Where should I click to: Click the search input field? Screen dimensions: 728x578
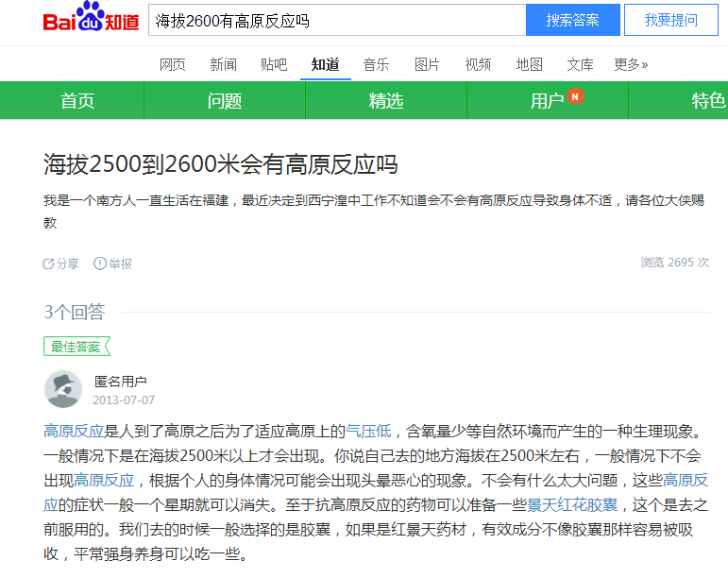[x=336, y=20]
